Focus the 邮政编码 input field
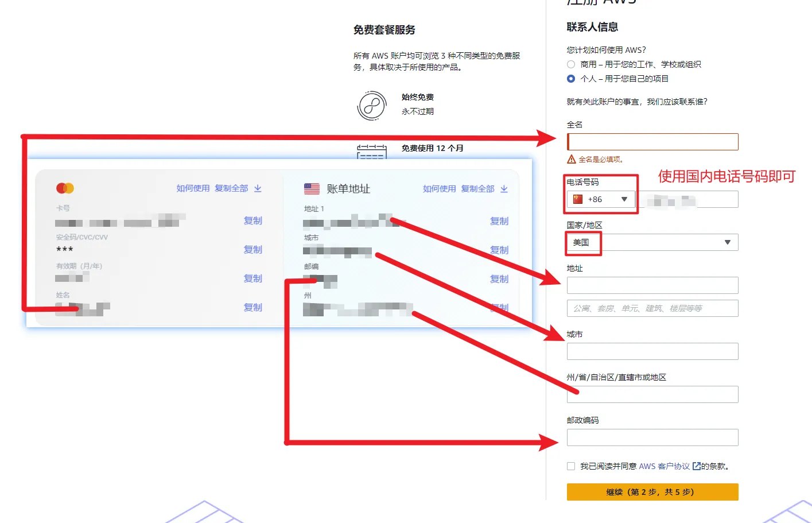 click(652, 437)
